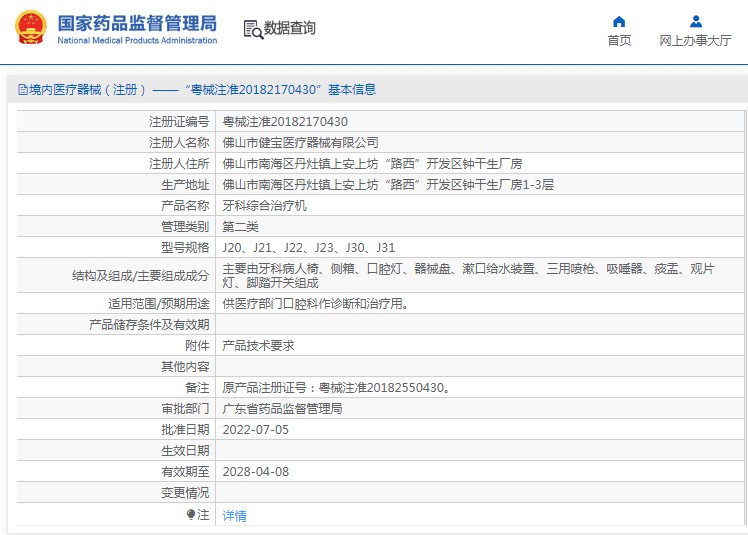Click the 产品名称 row label
The width and height of the screenshot is (748, 535).
tap(185, 206)
